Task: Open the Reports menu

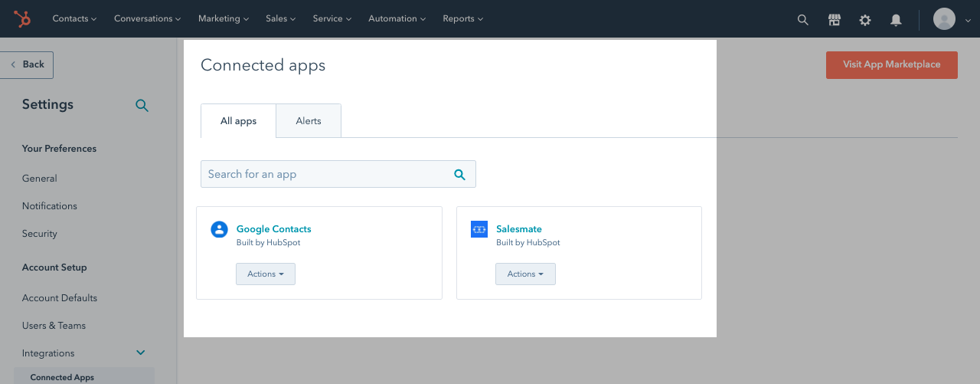Action: pyautogui.click(x=463, y=18)
